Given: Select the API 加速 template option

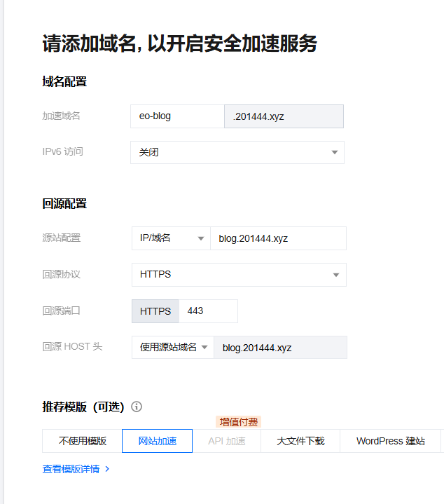Looking at the screenshot, I should pos(226,441).
